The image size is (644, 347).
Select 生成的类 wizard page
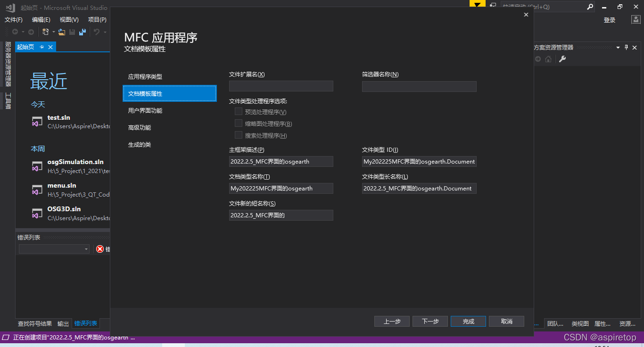click(170, 144)
